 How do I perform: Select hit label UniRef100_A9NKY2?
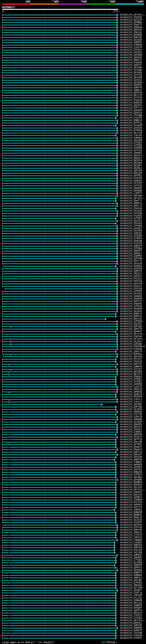tap(131, 90)
